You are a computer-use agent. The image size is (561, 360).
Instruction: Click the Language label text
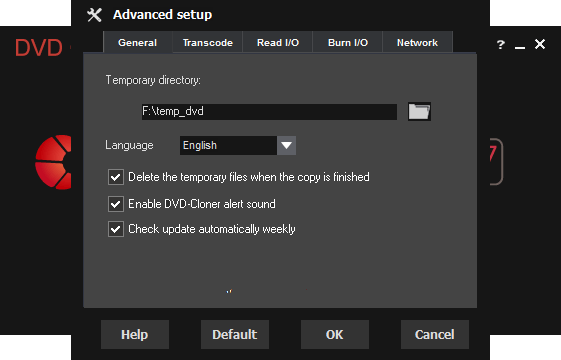click(129, 145)
